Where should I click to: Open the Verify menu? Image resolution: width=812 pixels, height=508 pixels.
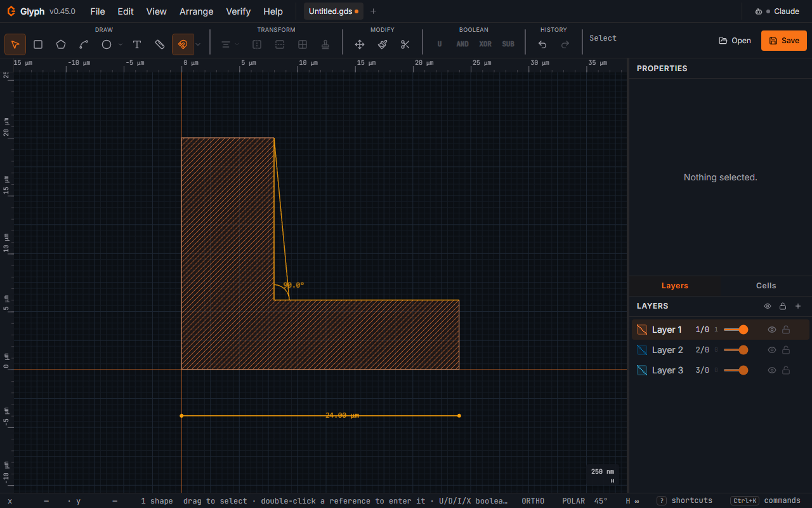click(239, 11)
